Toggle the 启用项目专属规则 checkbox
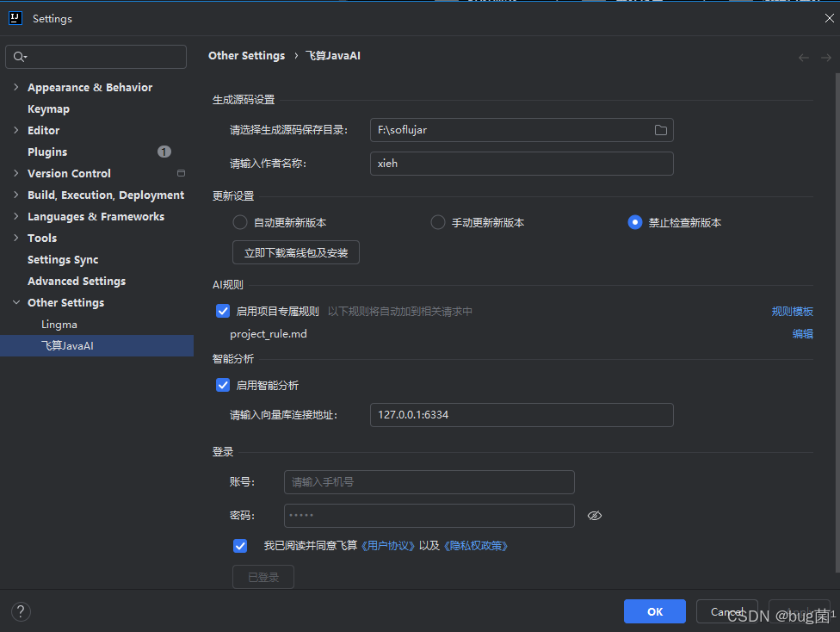 tap(223, 311)
